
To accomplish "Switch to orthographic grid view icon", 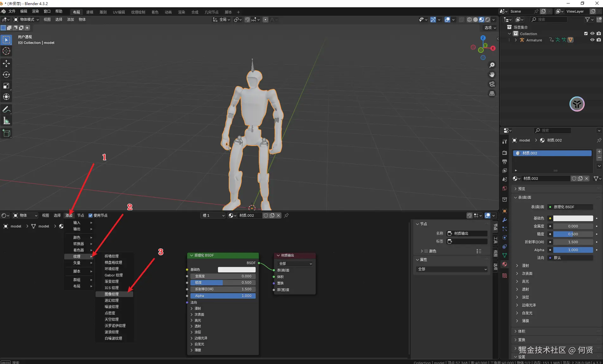I will pos(492,94).
